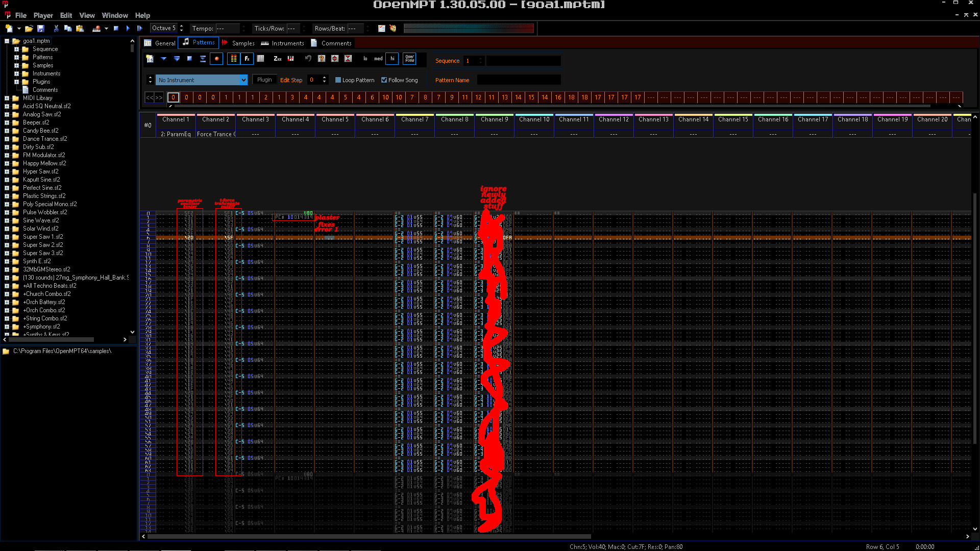The image size is (980, 551).
Task: Open the No Instrument dropdown
Action: (x=243, y=80)
